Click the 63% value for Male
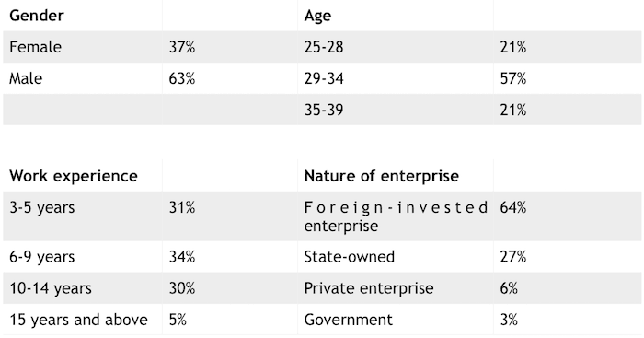The width and height of the screenshot is (644, 338). click(182, 78)
